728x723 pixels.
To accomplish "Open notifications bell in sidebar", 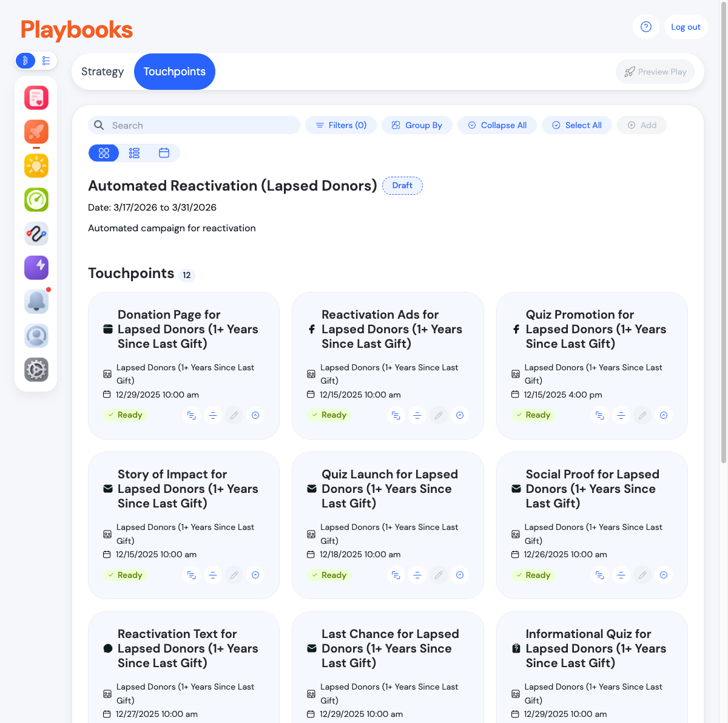I will click(x=36, y=302).
